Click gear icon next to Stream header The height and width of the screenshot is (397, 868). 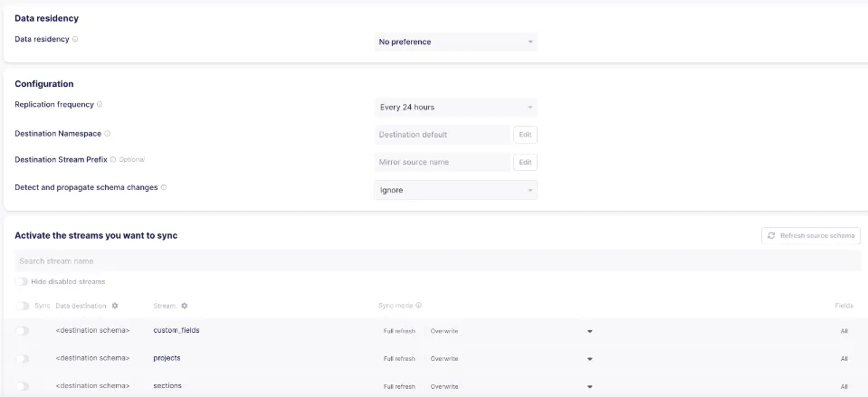[x=185, y=306]
